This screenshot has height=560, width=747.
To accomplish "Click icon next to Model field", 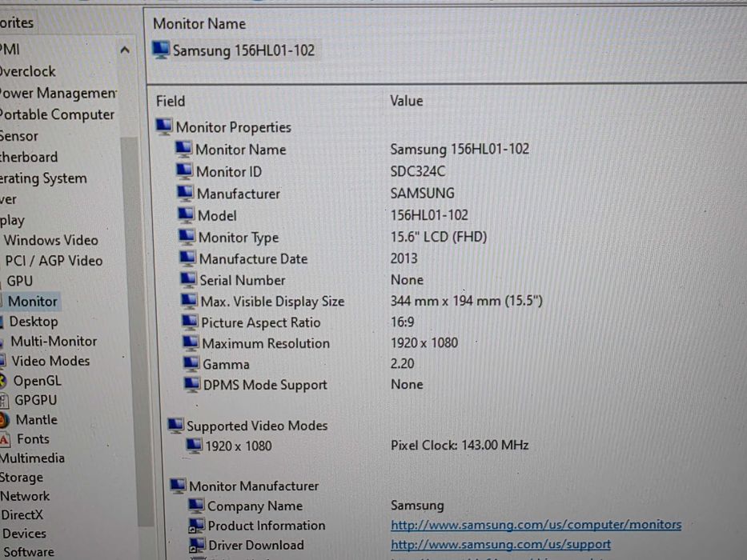I will click(x=186, y=214).
